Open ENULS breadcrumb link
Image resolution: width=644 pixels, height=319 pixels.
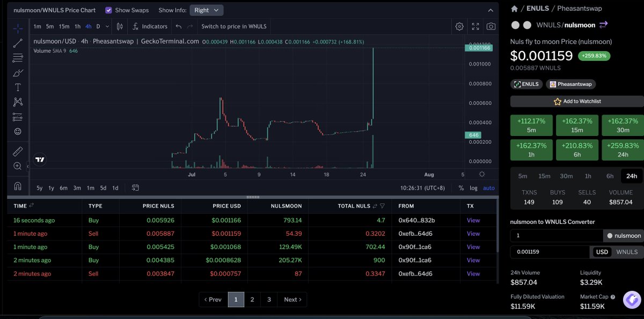[538, 9]
